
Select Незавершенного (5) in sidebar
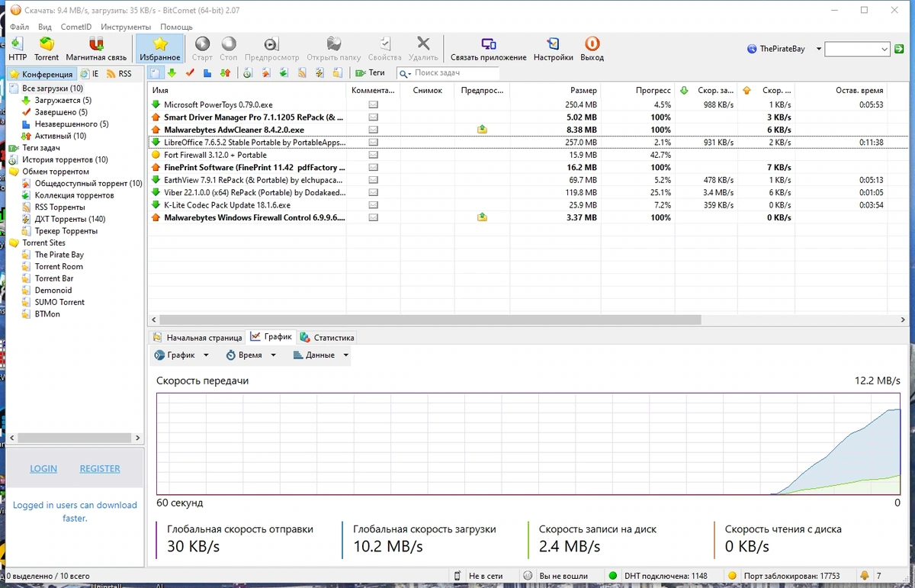[72, 124]
